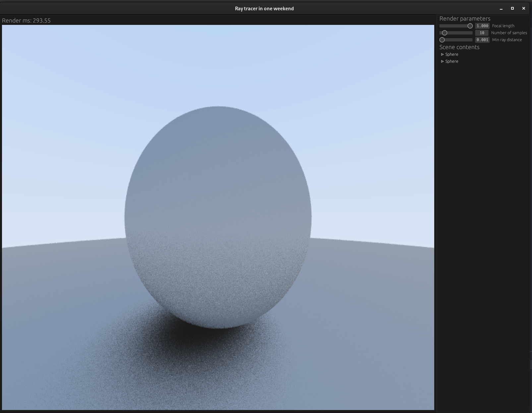Click the Min ray distance value 0.001

tap(482, 40)
